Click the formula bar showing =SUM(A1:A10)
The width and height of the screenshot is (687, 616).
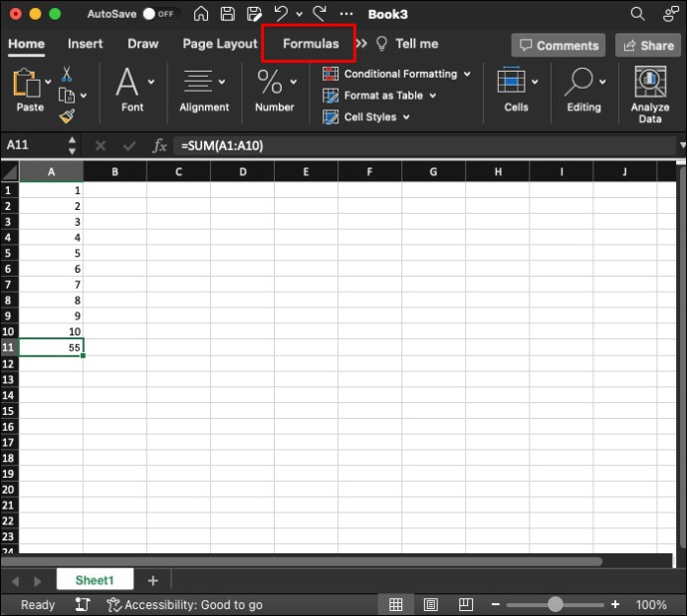[425, 146]
